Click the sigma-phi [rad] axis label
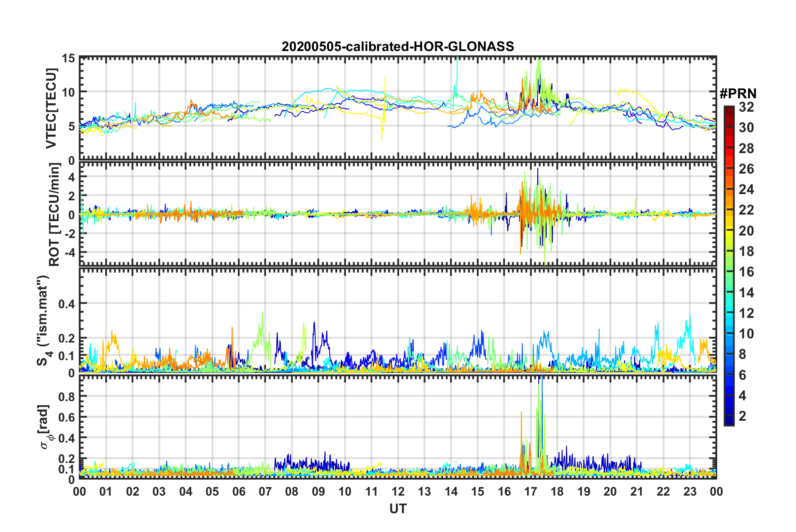Screen dimensions: 796x532 pos(45,427)
